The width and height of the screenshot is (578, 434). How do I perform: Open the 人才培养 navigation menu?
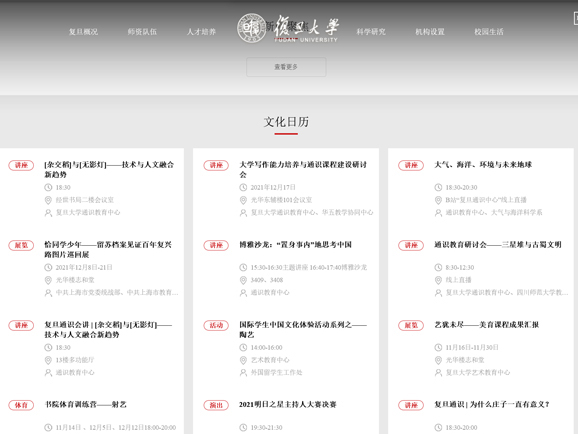(201, 32)
